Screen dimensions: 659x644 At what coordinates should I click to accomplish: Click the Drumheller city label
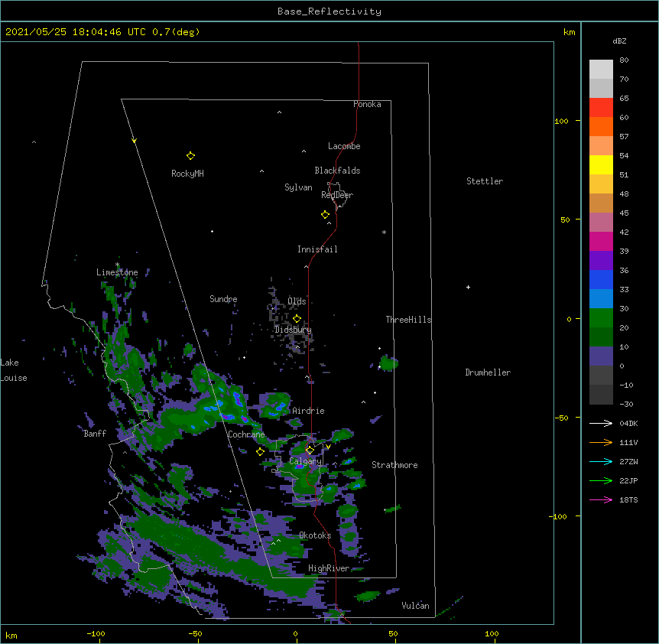click(488, 372)
